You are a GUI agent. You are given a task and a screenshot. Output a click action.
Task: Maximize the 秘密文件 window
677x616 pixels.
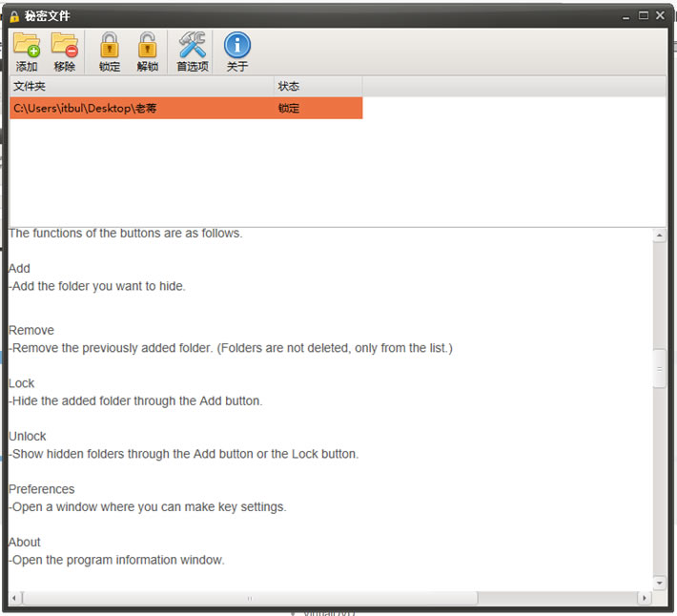pyautogui.click(x=644, y=16)
